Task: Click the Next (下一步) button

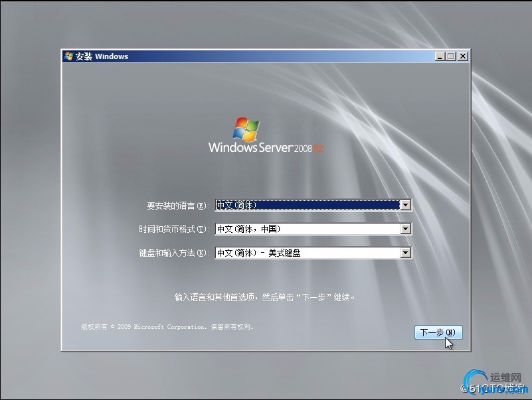Action: pos(438,332)
